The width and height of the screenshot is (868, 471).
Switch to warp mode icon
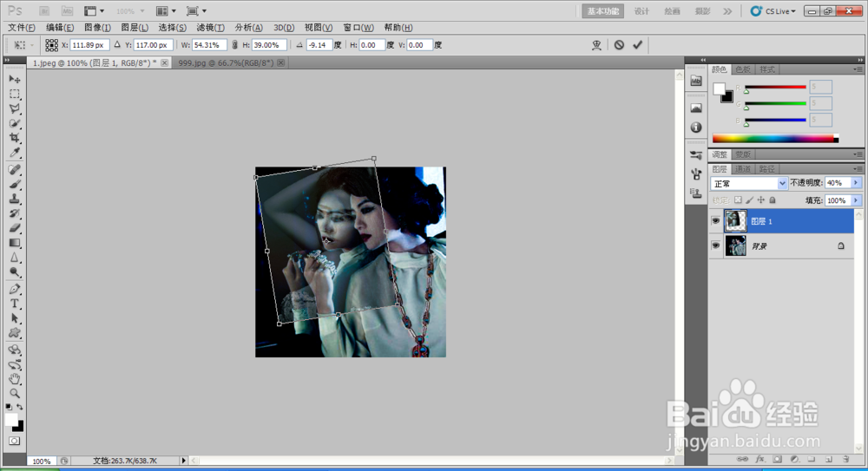coord(596,45)
